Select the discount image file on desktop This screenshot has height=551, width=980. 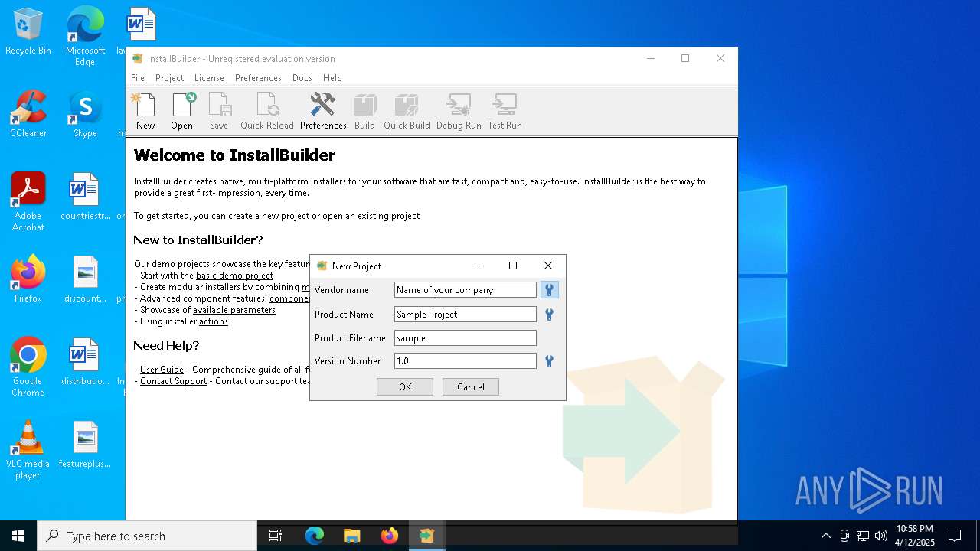coord(85,279)
